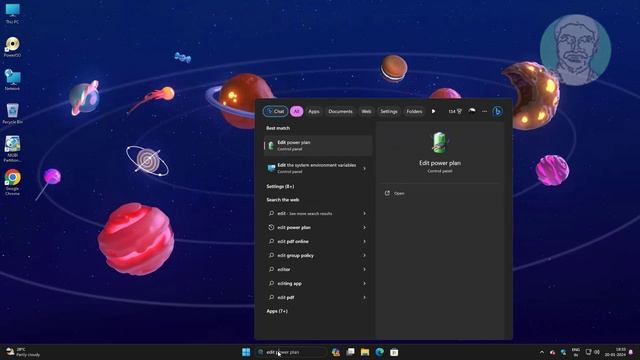Select 'editing app' web suggestion
The height and width of the screenshot is (360, 640).
pos(312,283)
